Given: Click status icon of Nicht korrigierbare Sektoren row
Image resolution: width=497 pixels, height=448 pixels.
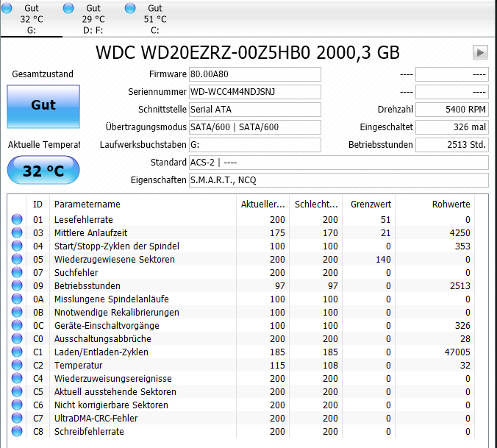Looking at the screenshot, I should pyautogui.click(x=17, y=405).
